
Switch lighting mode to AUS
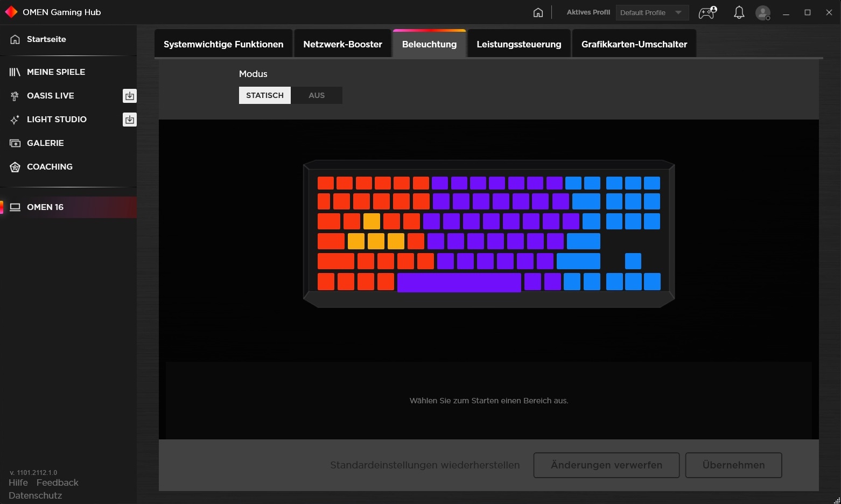(x=317, y=95)
